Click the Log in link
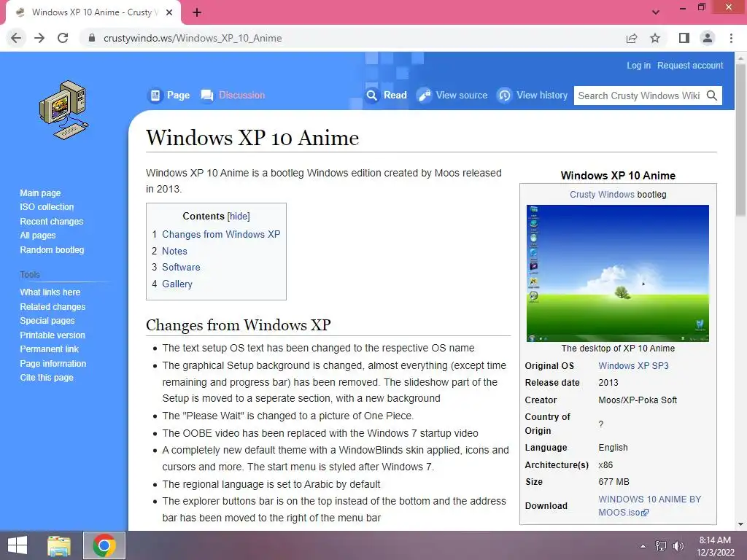 coord(638,65)
